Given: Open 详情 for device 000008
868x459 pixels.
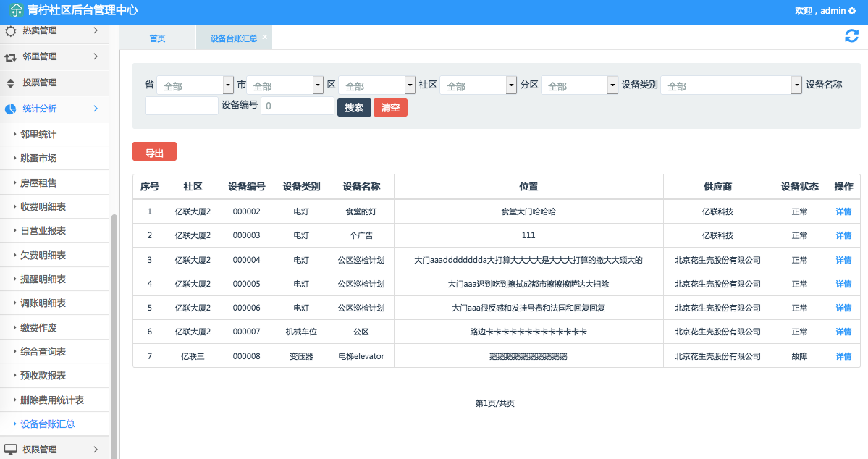Looking at the screenshot, I should (x=843, y=356).
